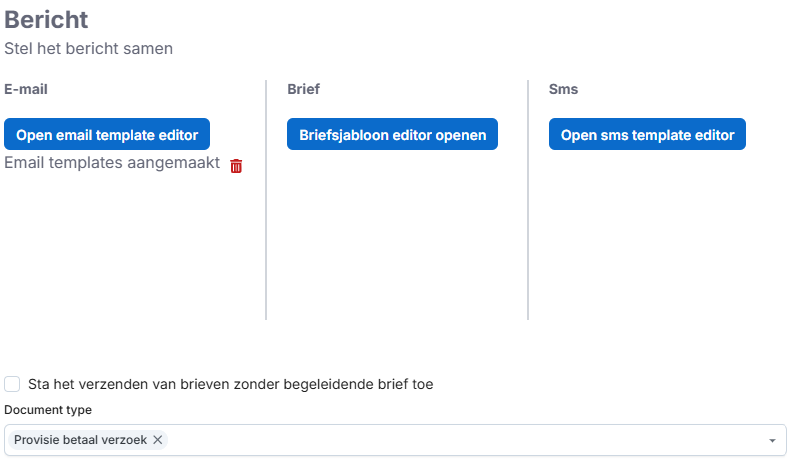787x460 pixels.
Task: Click the E-mail column heading
Action: coord(26,89)
